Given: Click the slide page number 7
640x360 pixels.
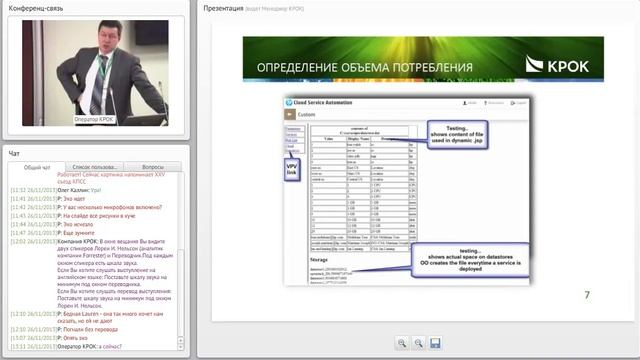Looking at the screenshot, I should pyautogui.click(x=587, y=295).
